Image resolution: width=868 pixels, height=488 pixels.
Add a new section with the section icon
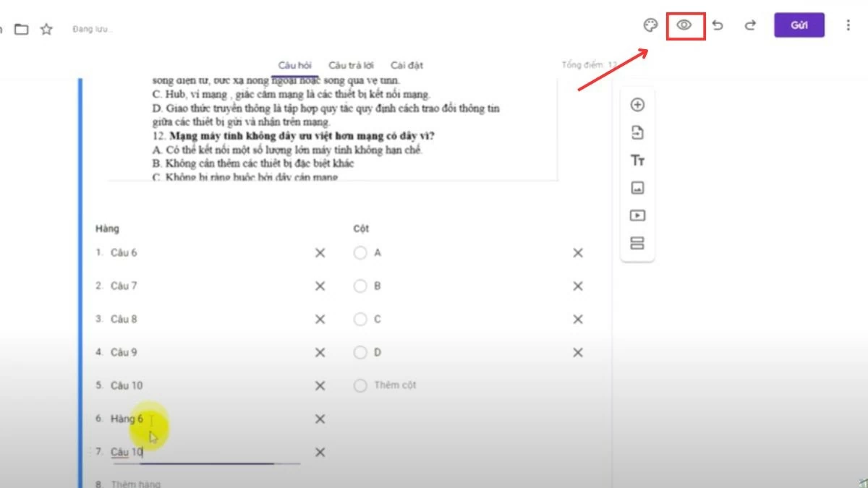point(637,243)
